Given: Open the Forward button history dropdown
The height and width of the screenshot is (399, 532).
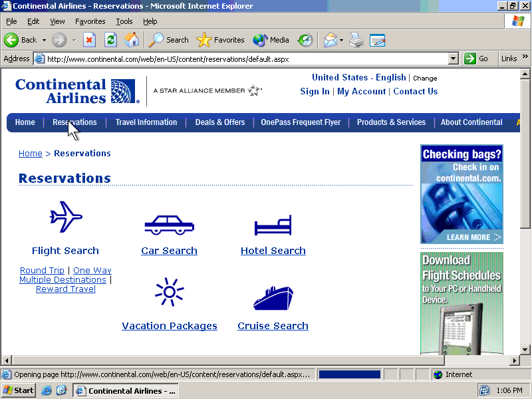Looking at the screenshot, I should click(74, 40).
